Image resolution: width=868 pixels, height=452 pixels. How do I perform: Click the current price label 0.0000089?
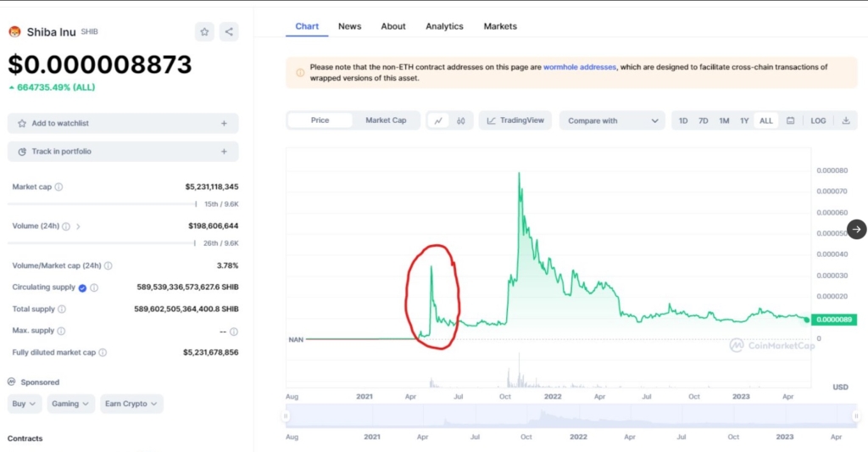click(x=834, y=320)
